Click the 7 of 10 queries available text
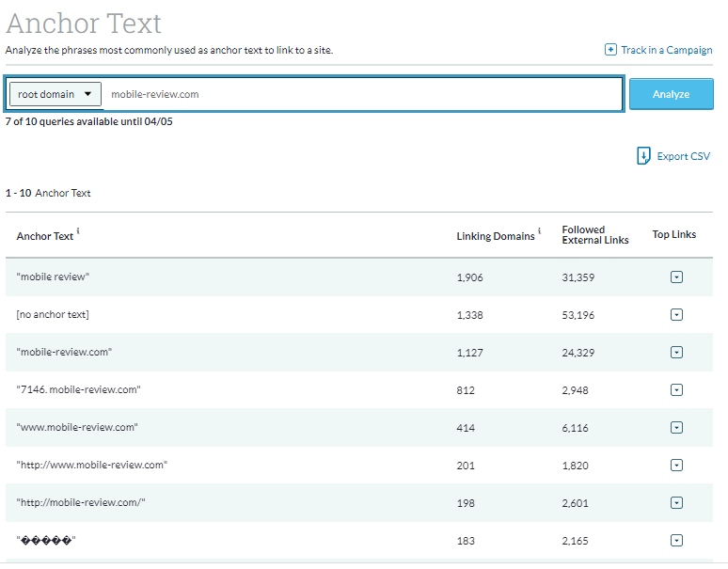Image resolution: width=728 pixels, height=569 pixels. point(88,121)
